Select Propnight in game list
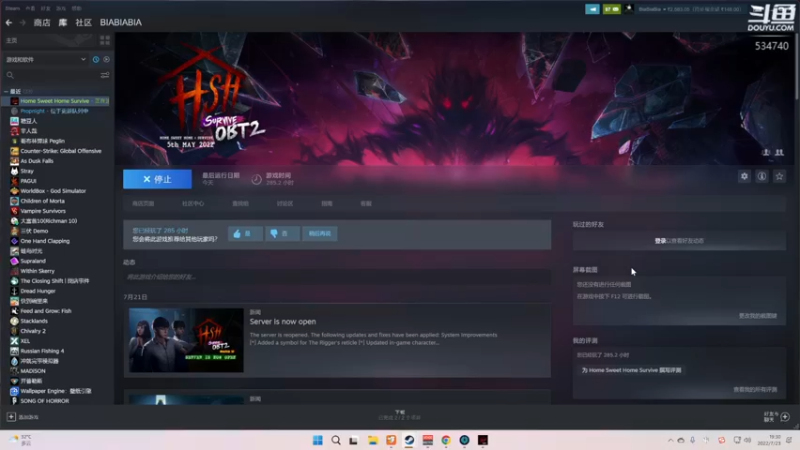This screenshot has width=800, height=450. pyautogui.click(x=54, y=111)
